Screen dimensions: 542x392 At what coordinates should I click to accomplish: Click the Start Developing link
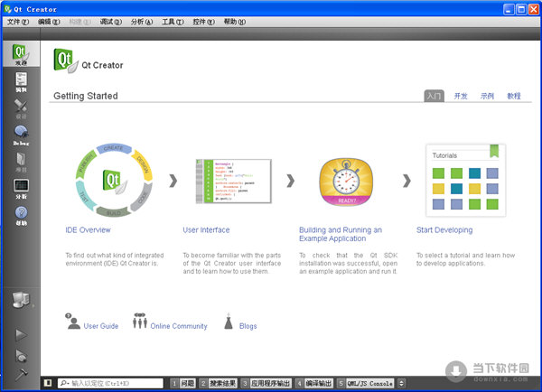point(444,230)
